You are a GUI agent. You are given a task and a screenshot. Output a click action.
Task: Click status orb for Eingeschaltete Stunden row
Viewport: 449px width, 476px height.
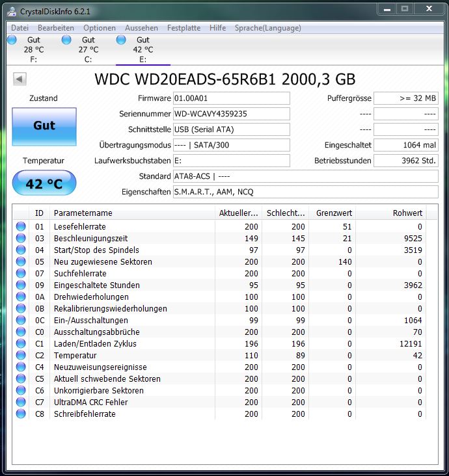(21, 285)
